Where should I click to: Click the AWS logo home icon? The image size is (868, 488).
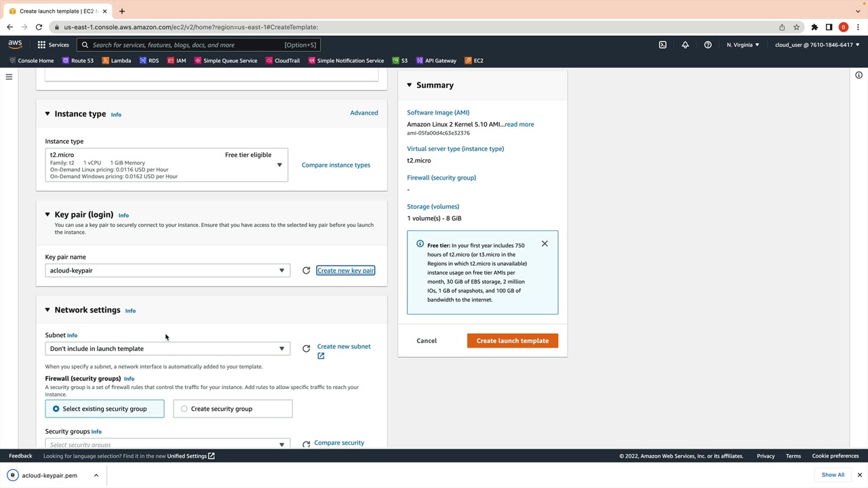coord(15,45)
